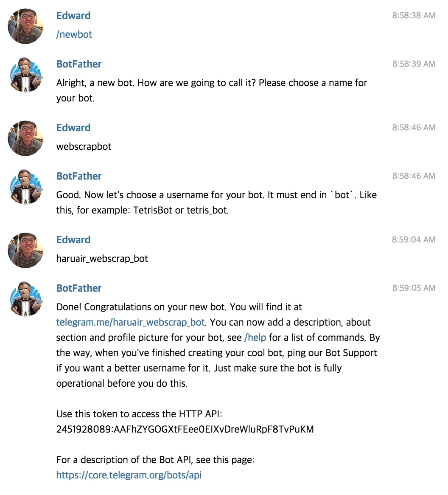
Task: Click Edward's avatar next to webscrapbot message
Action: (25, 138)
